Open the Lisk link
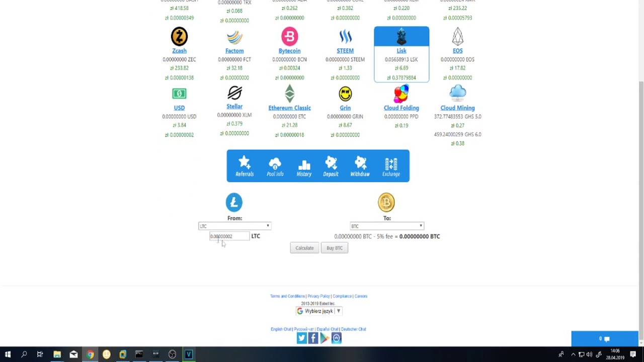Viewport: 644px width, 362px height. (401, 51)
